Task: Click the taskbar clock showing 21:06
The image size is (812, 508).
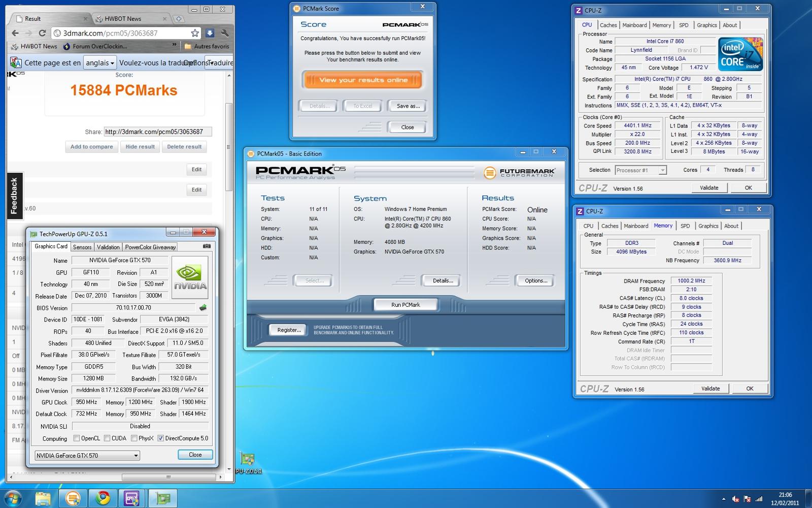Action: pos(785,499)
